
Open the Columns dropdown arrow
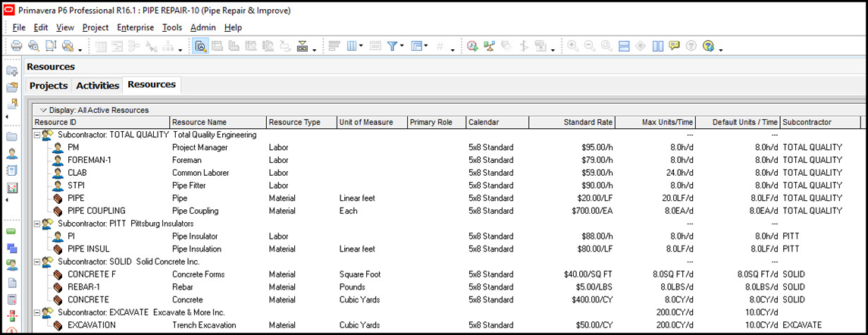(361, 46)
